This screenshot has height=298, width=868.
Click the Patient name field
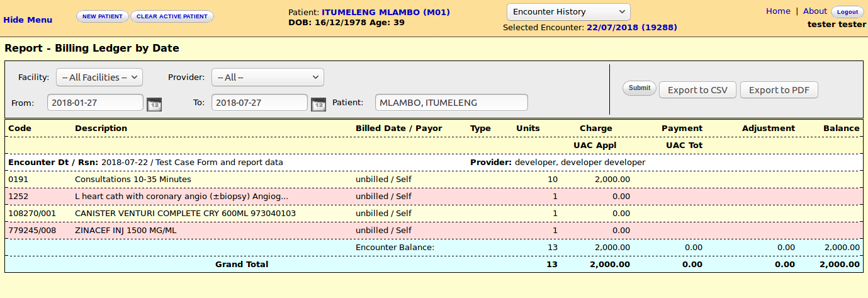451,103
